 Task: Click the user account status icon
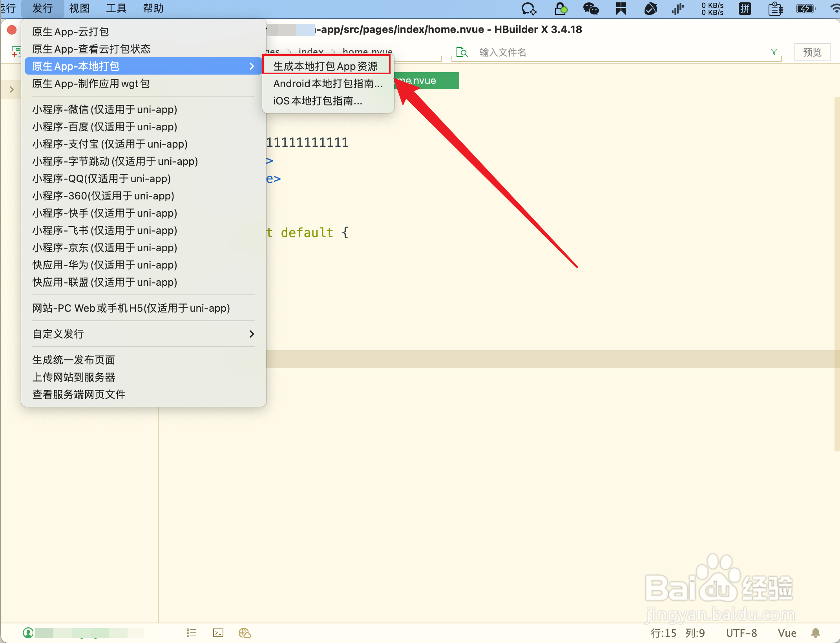pos(28,632)
